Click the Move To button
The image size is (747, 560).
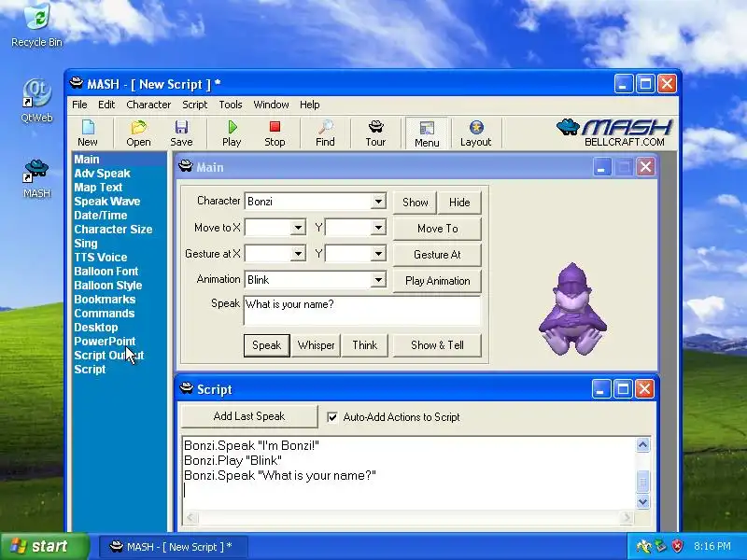click(437, 229)
